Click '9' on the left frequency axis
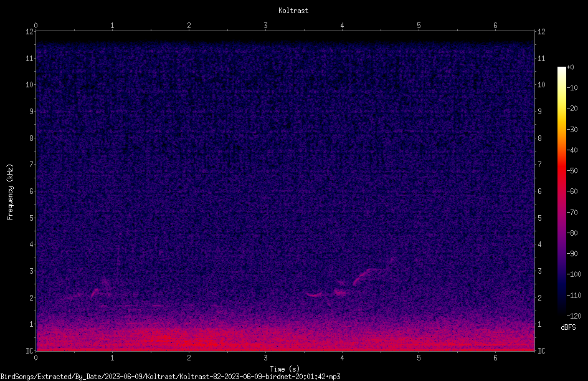This screenshot has height=381, width=588. [x=31, y=112]
